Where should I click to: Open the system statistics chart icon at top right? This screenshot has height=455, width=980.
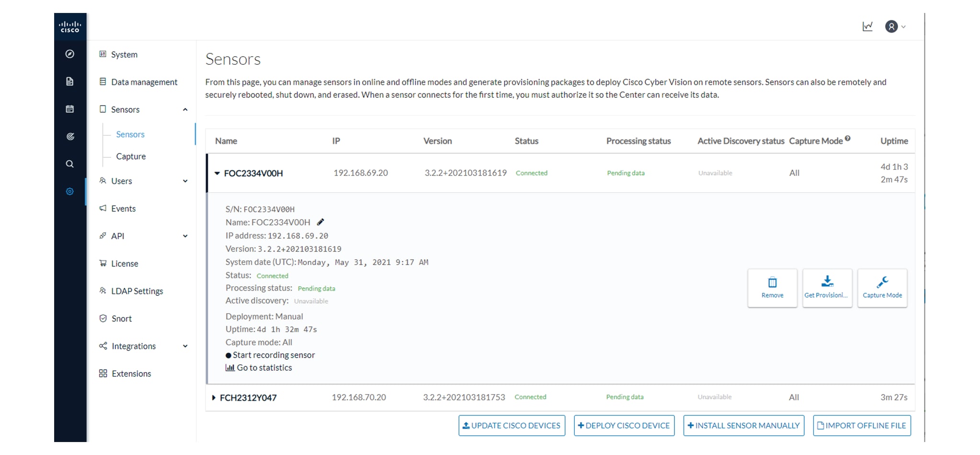867,26
